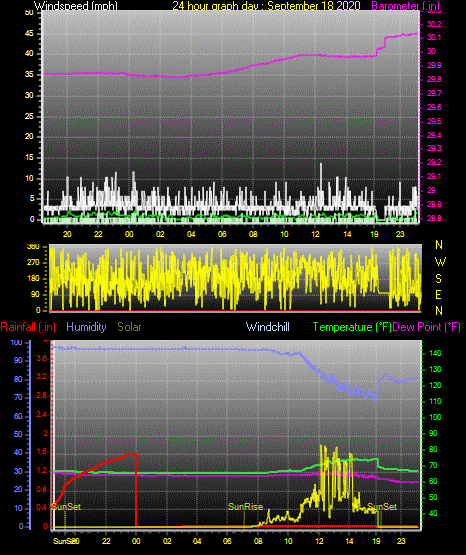Click "29.9" on the barometer axis
Image resolution: width=466 pixels, height=555 pixels.
(434, 65)
